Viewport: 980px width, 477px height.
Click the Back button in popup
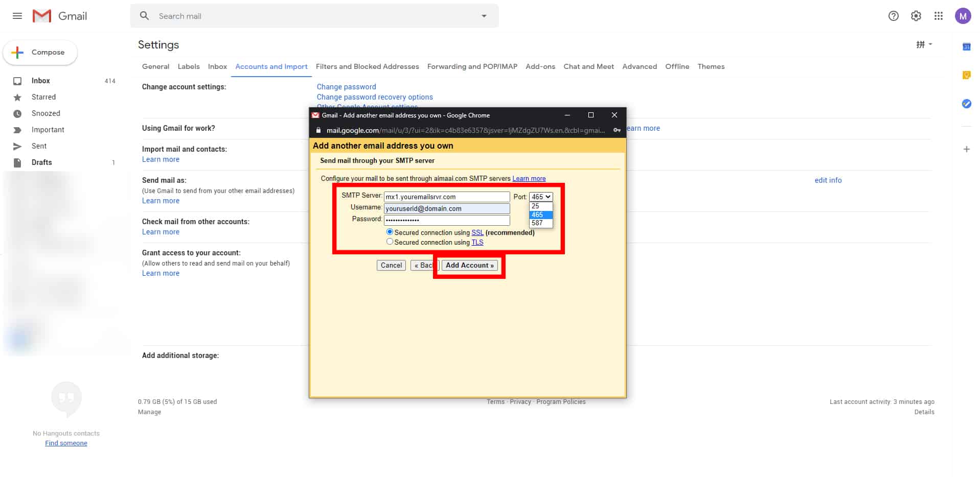(x=423, y=265)
